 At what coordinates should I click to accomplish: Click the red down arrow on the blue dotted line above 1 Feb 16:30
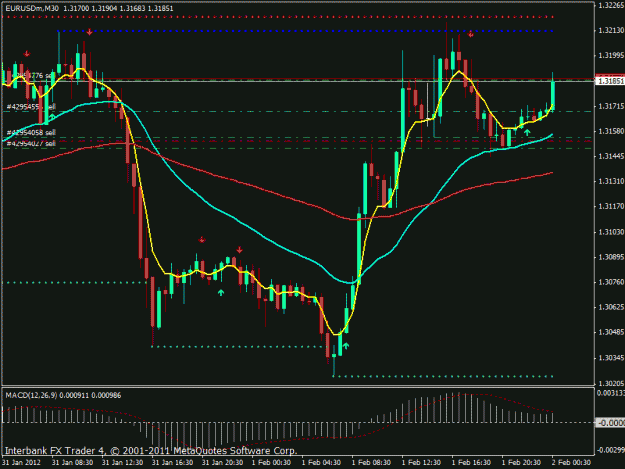pyautogui.click(x=471, y=34)
